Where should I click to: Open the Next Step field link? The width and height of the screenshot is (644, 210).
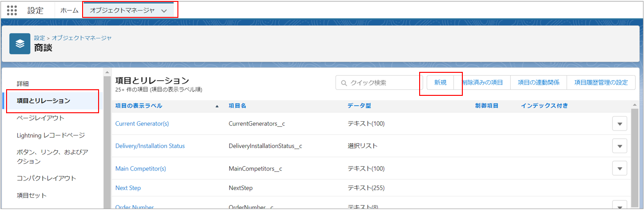128,188
